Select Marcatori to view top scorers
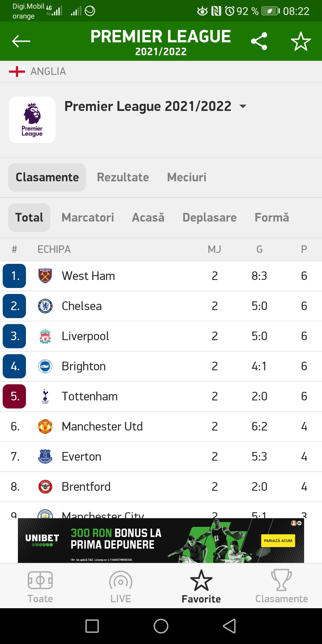322x644 pixels. coord(88,218)
